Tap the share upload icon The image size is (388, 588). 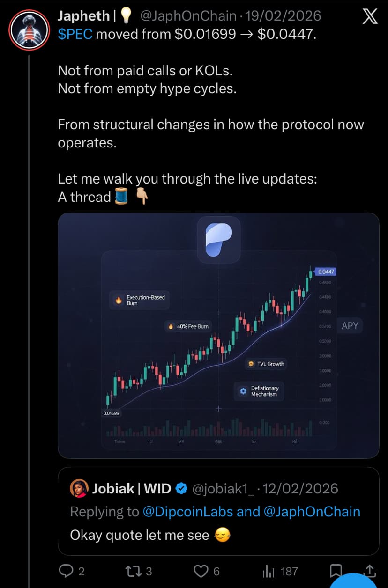click(370, 570)
